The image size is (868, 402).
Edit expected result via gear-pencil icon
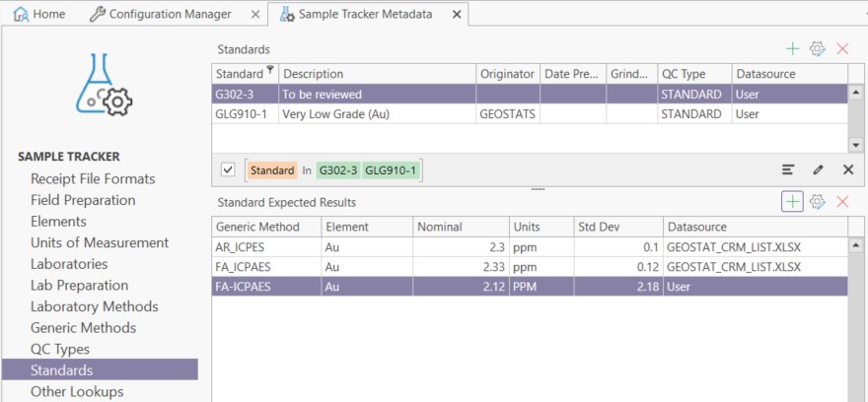817,201
